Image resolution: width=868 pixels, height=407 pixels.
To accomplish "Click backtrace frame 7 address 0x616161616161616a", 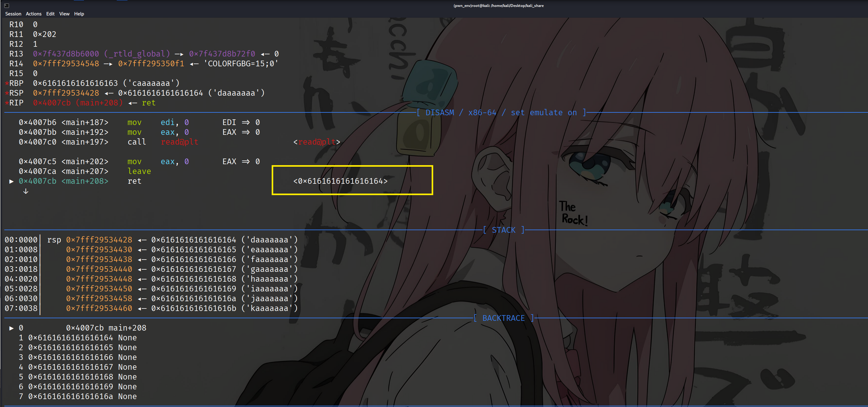I will (x=71, y=396).
